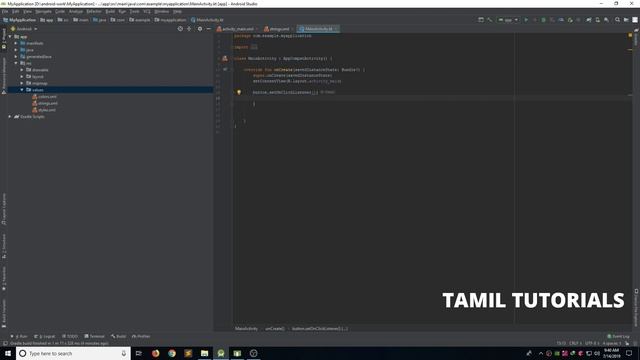Open the Code menu

(x=60, y=11)
